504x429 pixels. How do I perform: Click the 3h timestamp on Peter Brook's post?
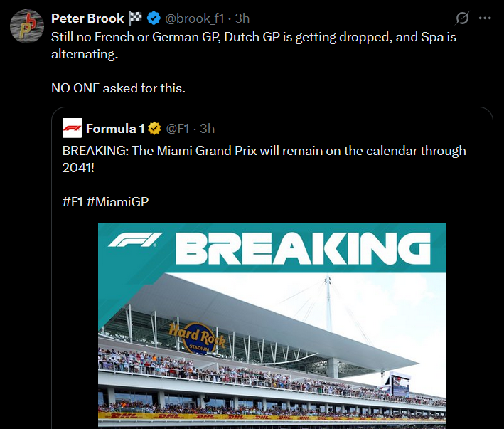pyautogui.click(x=242, y=18)
